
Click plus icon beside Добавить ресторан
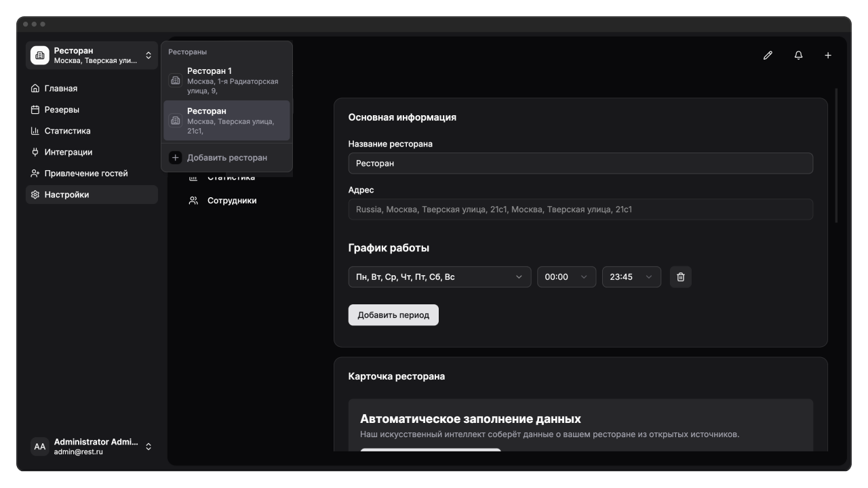click(x=175, y=158)
